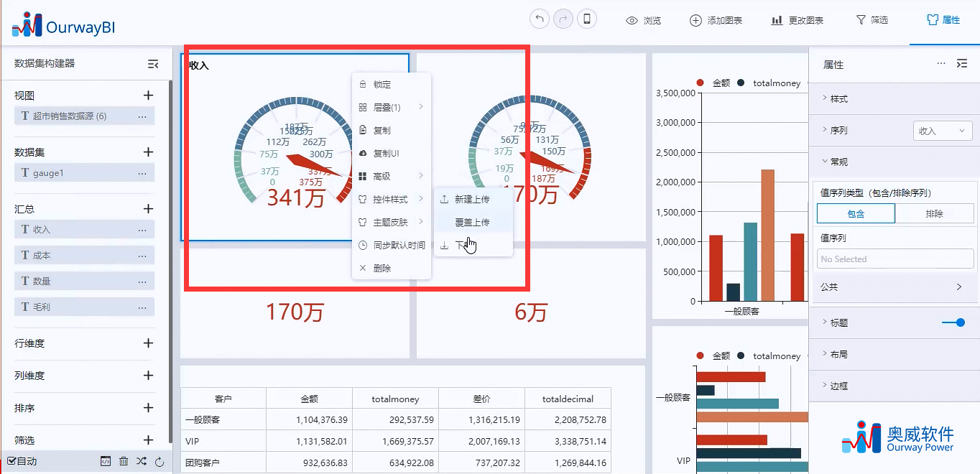The height and width of the screenshot is (474, 980).
Task: Toggle the 自动 checkbox
Action: click(x=12, y=461)
